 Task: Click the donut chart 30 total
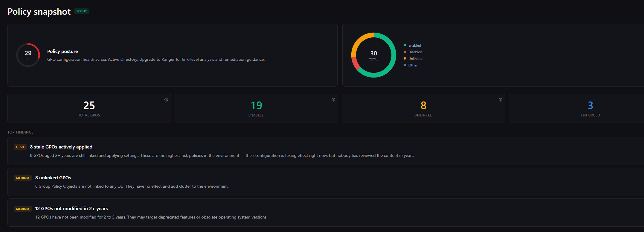point(374,55)
